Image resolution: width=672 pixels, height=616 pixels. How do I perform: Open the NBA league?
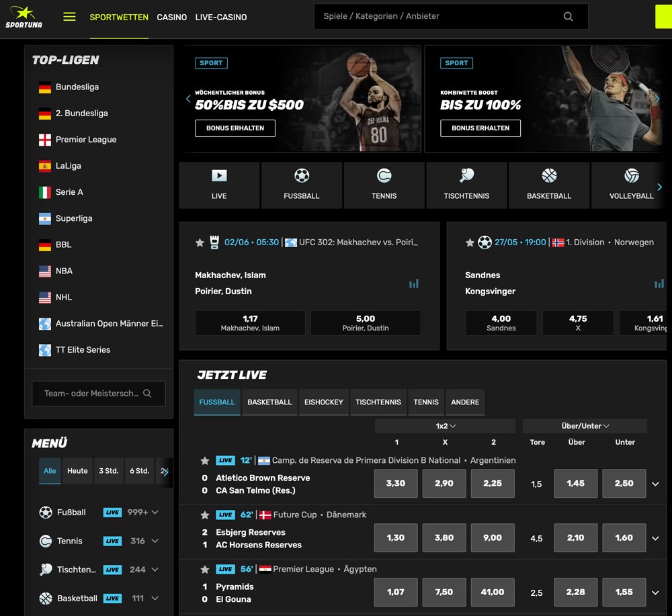[x=64, y=271]
